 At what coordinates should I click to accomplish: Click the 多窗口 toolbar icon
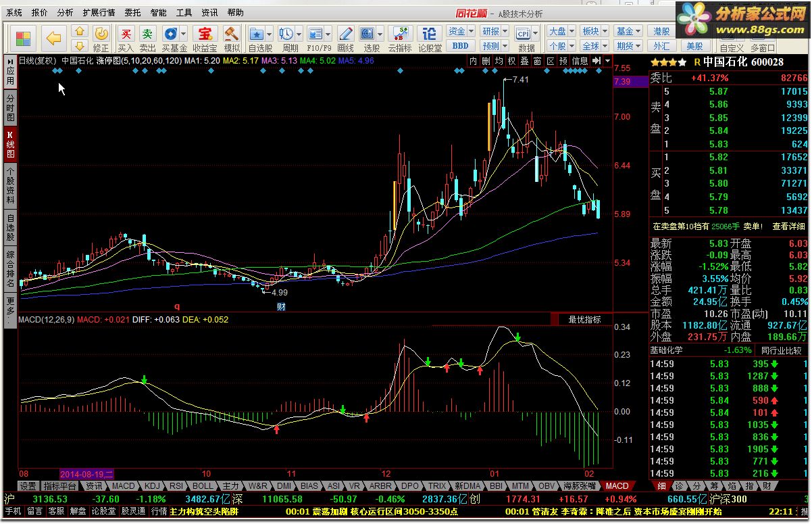point(762,47)
